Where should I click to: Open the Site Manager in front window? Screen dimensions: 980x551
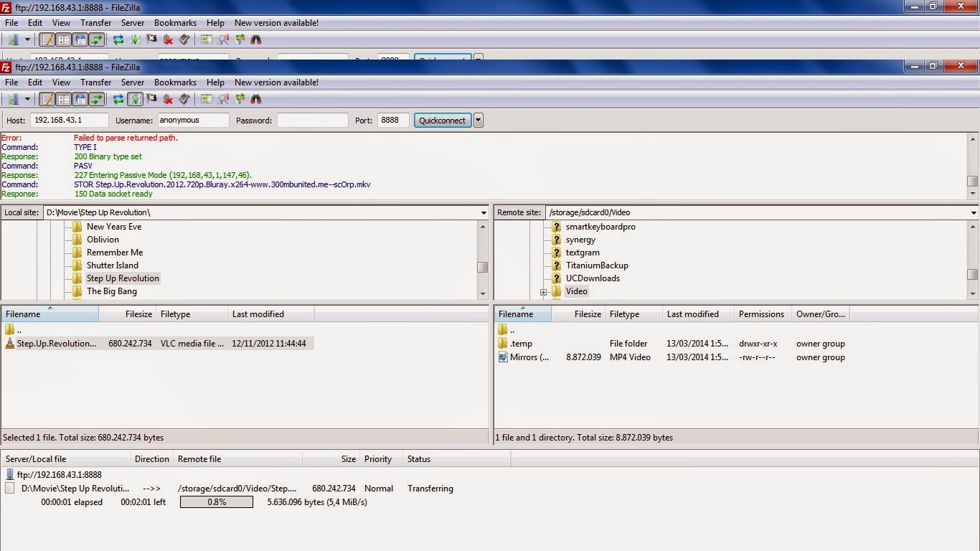(12, 99)
